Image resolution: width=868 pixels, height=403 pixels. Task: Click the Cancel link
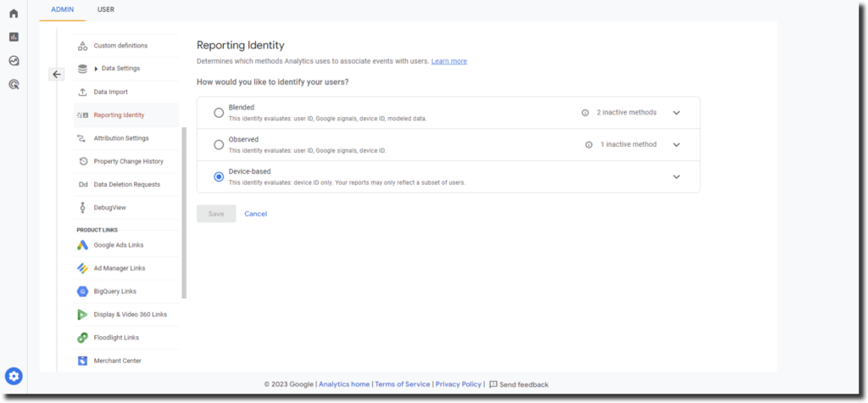[x=255, y=214]
